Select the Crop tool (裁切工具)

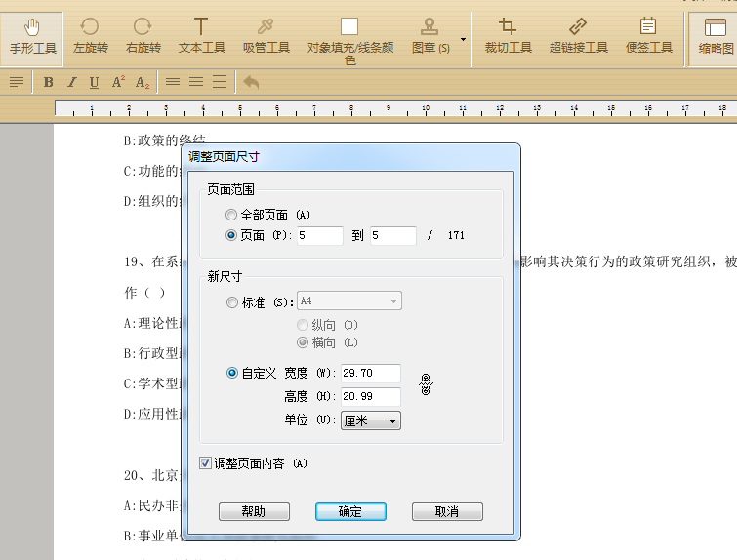[x=508, y=38]
